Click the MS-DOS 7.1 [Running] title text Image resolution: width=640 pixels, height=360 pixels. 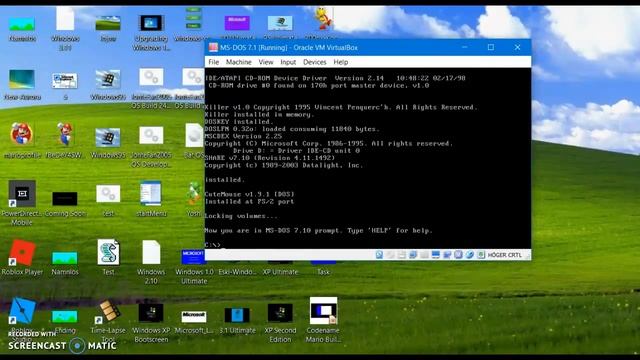(x=289, y=48)
